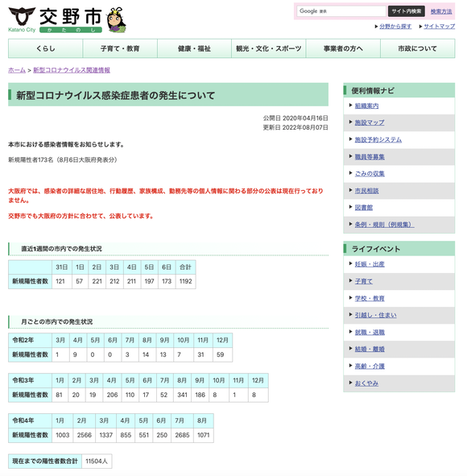Click the arrow icon beside 図書館
Image resolution: width=467 pixels, height=476 pixels.
pyautogui.click(x=350, y=207)
